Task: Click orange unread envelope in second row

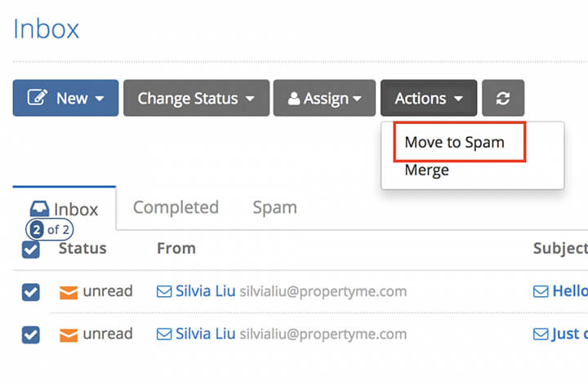Action: [69, 335]
